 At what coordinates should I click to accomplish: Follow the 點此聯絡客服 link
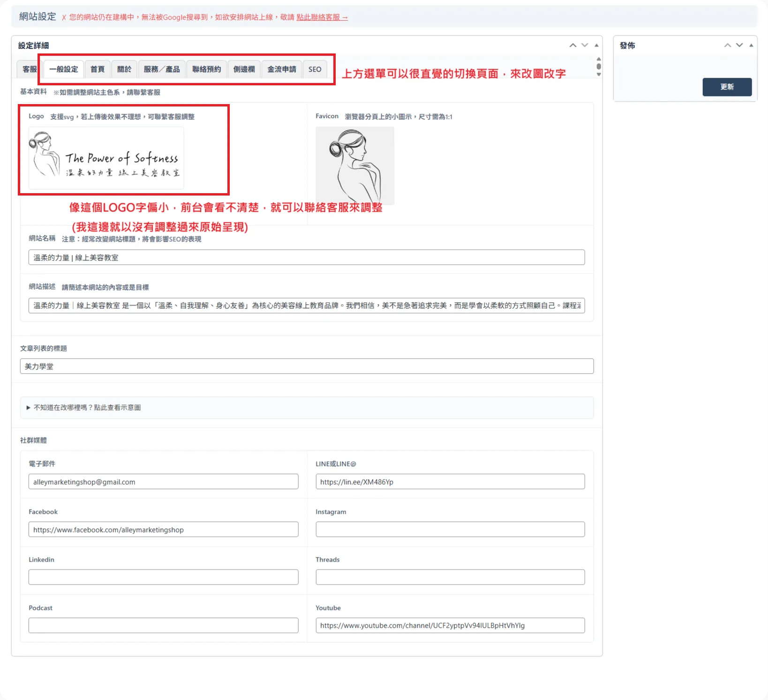tap(322, 17)
